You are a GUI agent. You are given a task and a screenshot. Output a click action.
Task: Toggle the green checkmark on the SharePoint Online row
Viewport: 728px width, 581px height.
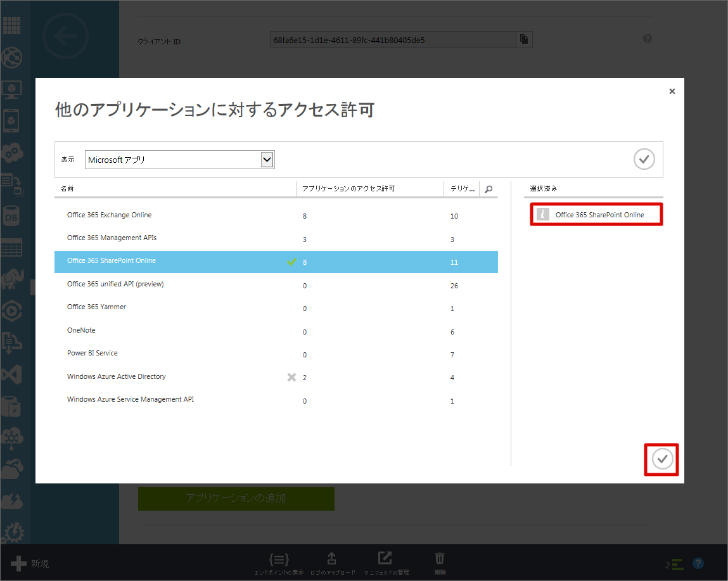291,262
